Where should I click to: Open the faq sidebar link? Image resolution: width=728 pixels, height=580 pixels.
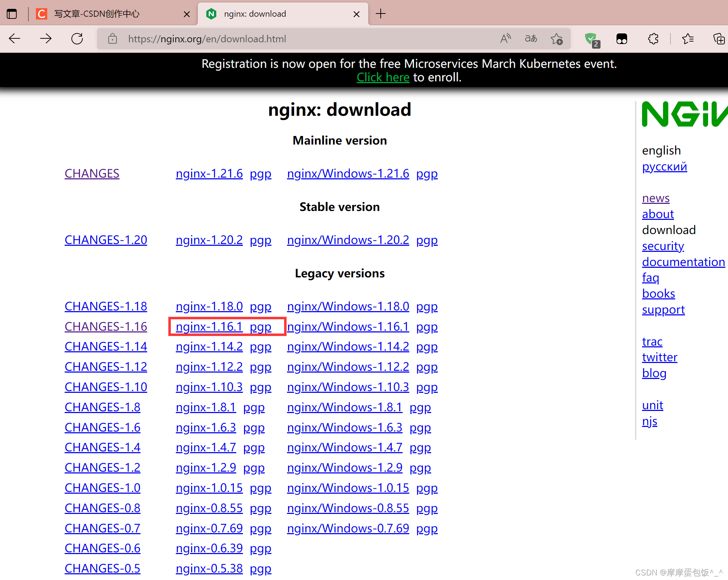(x=651, y=278)
